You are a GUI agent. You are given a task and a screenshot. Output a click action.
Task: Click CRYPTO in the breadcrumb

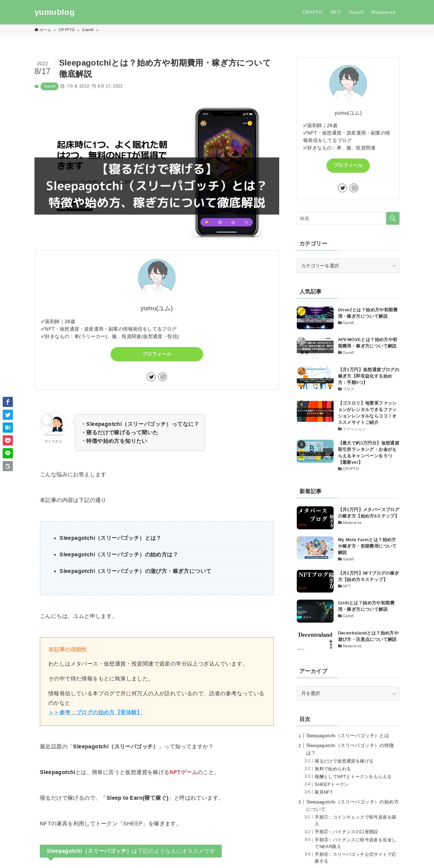(x=67, y=30)
